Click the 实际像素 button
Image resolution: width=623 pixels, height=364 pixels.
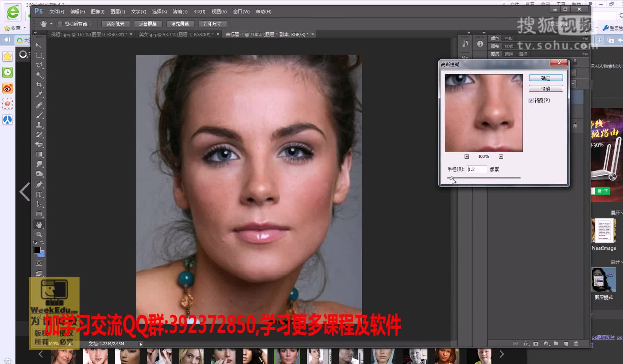tap(115, 24)
